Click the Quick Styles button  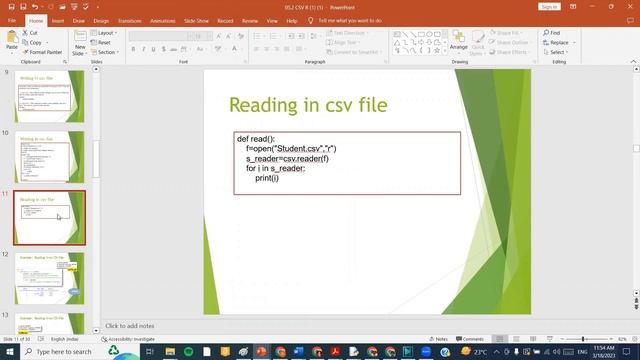tap(478, 43)
